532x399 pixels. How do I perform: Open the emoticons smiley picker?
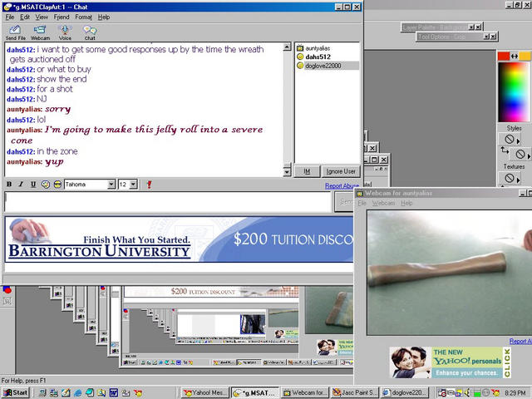(57, 185)
